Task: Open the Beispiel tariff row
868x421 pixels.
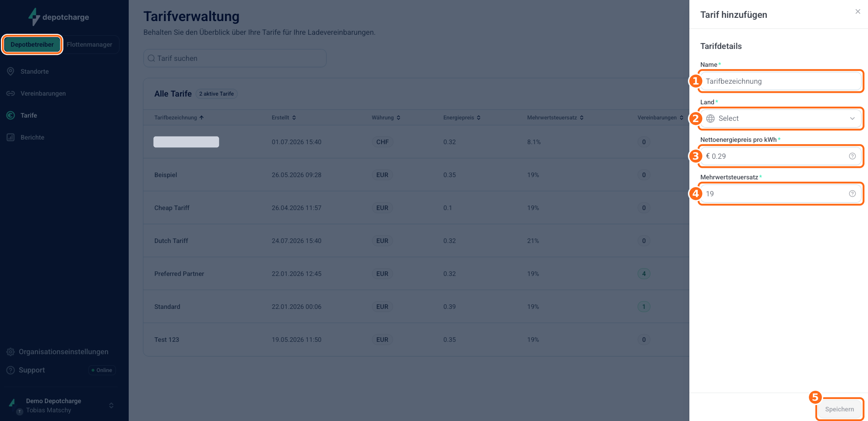Action: pos(416,175)
